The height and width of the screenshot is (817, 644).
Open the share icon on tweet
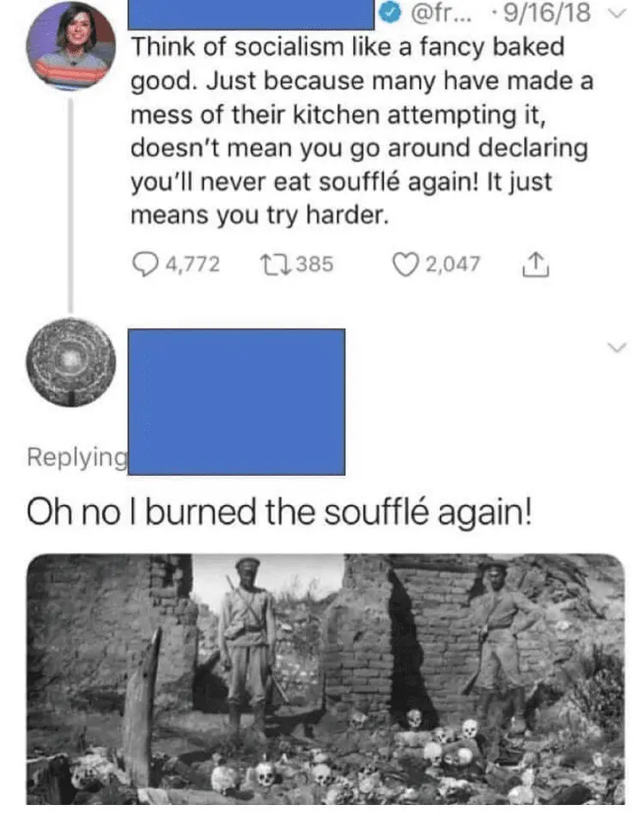(534, 264)
